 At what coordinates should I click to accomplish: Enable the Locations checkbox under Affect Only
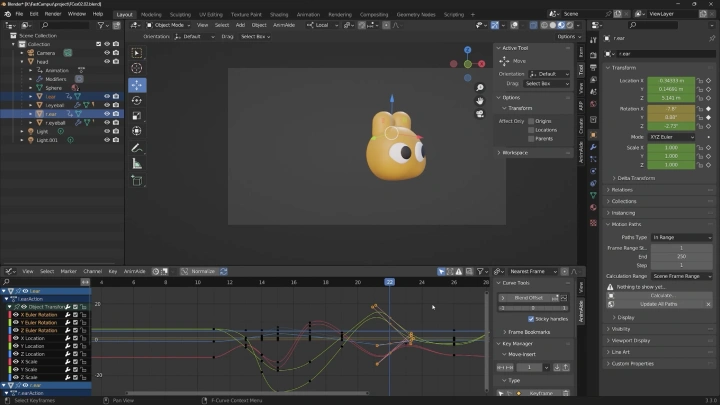531,130
